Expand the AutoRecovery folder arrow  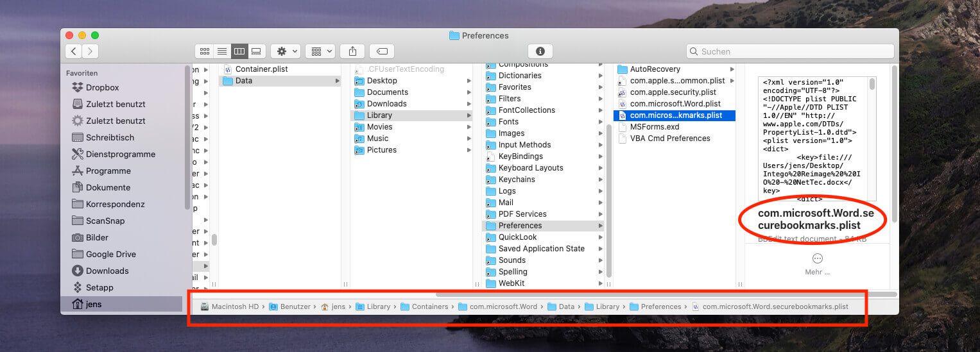pos(732,69)
